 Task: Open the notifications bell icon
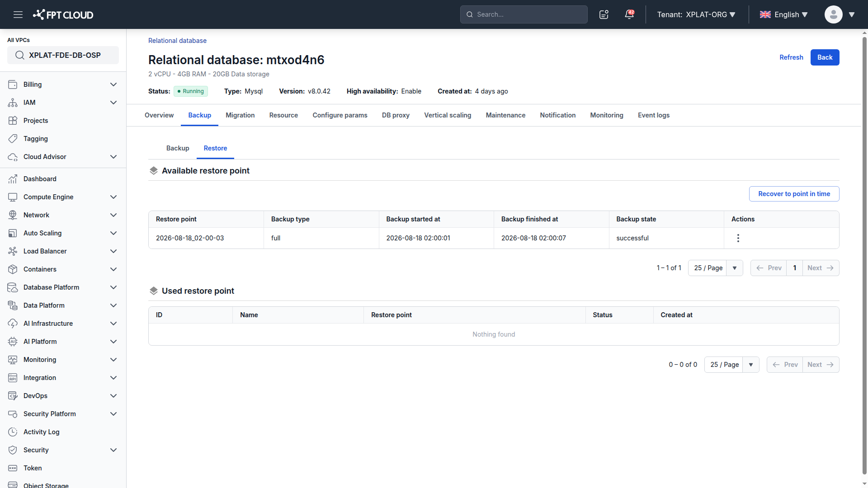tap(629, 14)
